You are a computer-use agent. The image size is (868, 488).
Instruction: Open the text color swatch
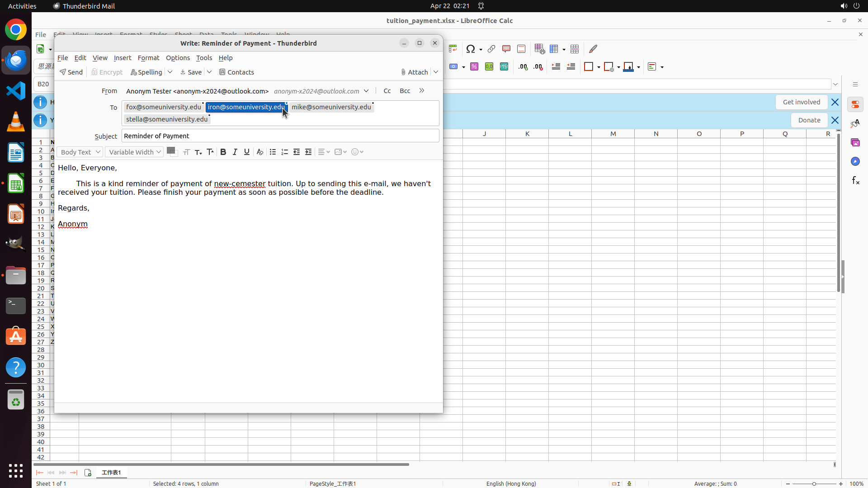[x=170, y=151]
